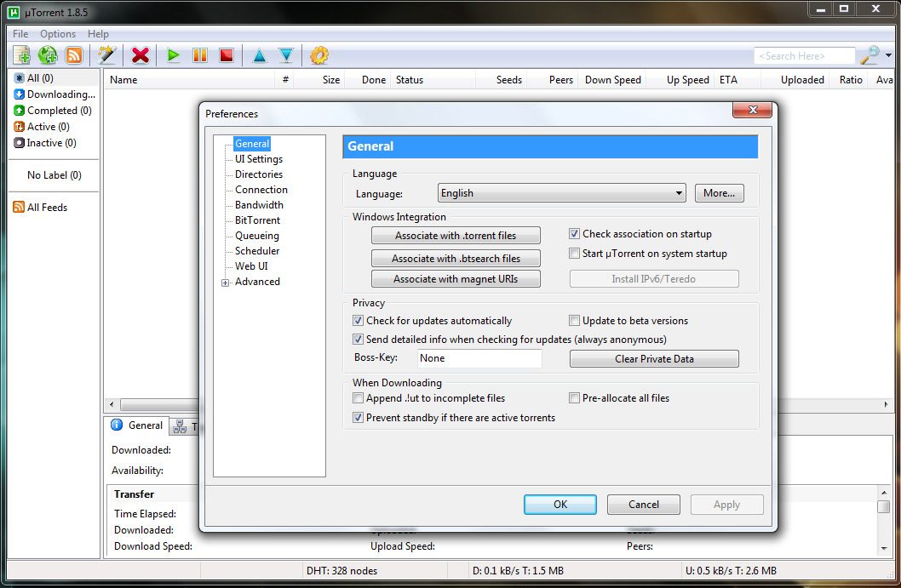Image resolution: width=901 pixels, height=588 pixels.
Task: Expand the Advanced tree node
Action: (225, 283)
